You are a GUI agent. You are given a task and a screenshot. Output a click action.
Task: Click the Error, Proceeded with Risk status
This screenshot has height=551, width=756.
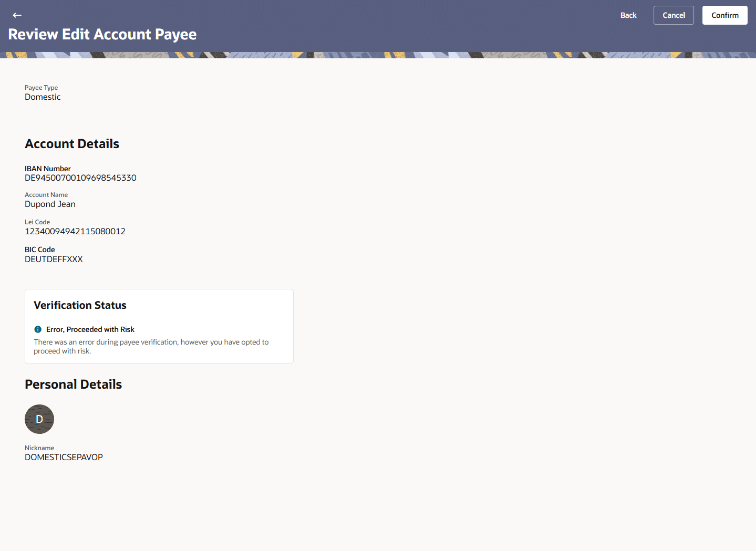[x=90, y=329]
